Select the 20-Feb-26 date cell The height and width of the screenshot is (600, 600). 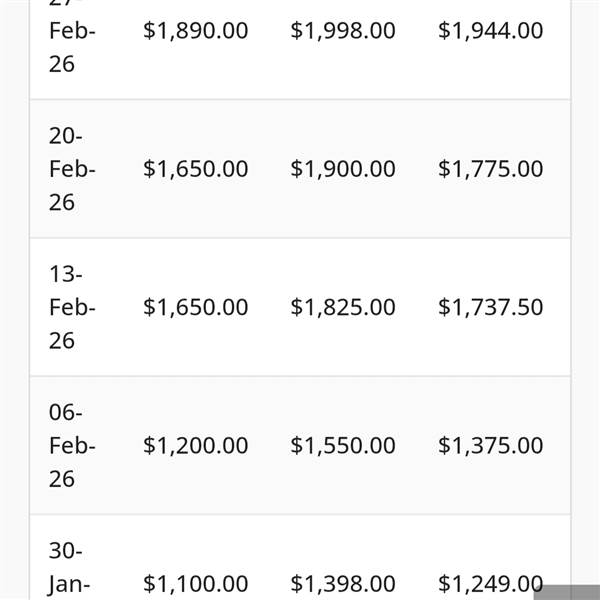pos(72,169)
